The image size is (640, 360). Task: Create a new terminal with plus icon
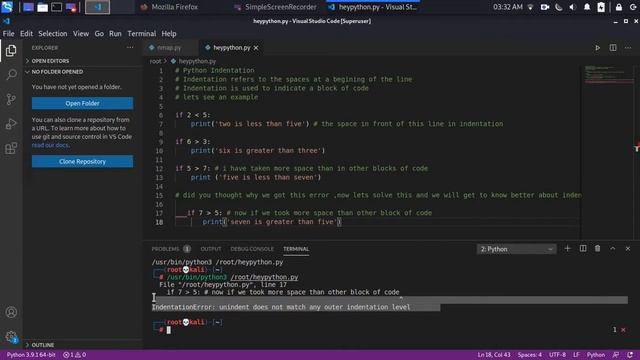pos(567,249)
